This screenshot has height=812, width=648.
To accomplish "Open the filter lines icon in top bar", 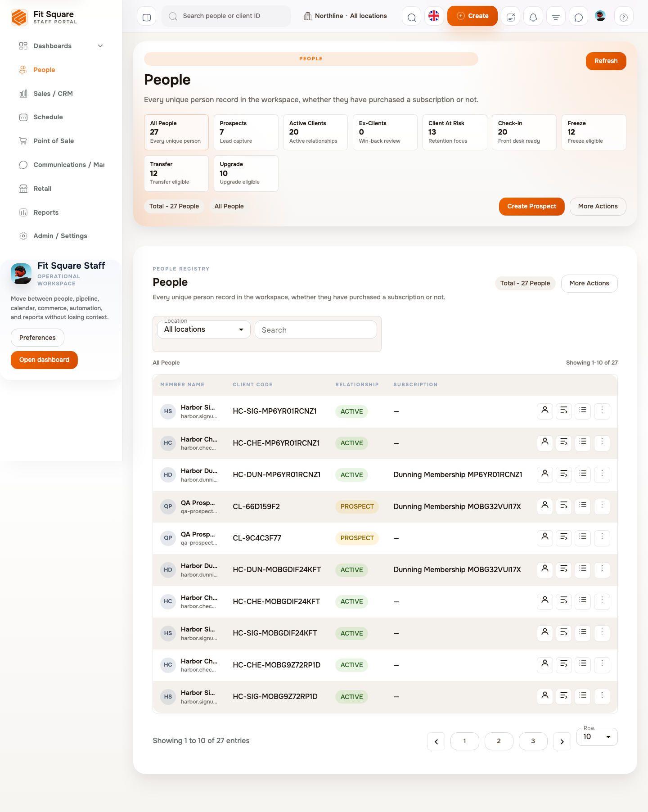I will point(556,17).
